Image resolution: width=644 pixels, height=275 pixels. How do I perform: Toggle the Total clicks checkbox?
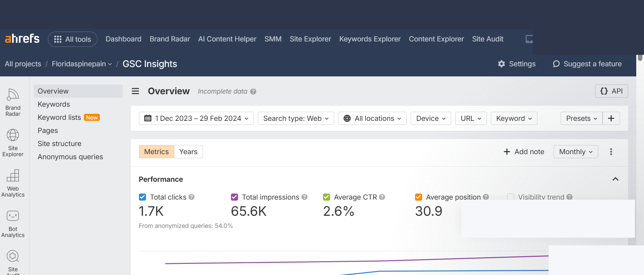tap(143, 197)
